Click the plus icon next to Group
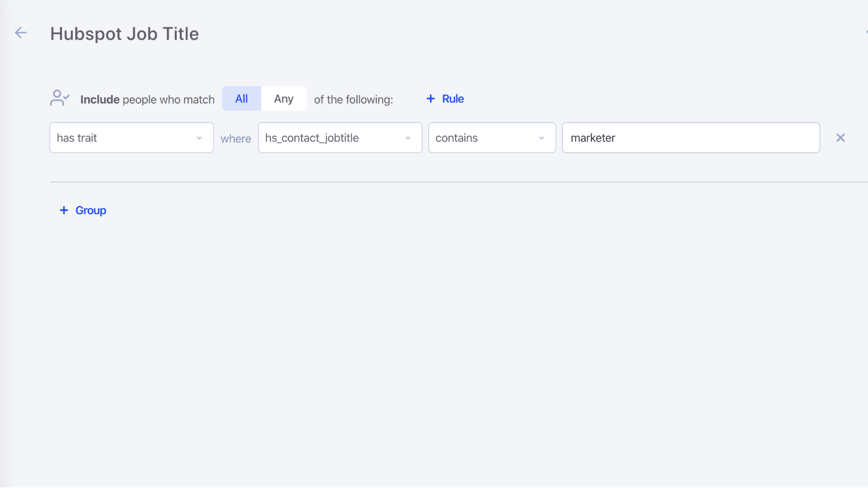The width and height of the screenshot is (868, 488). coord(63,210)
